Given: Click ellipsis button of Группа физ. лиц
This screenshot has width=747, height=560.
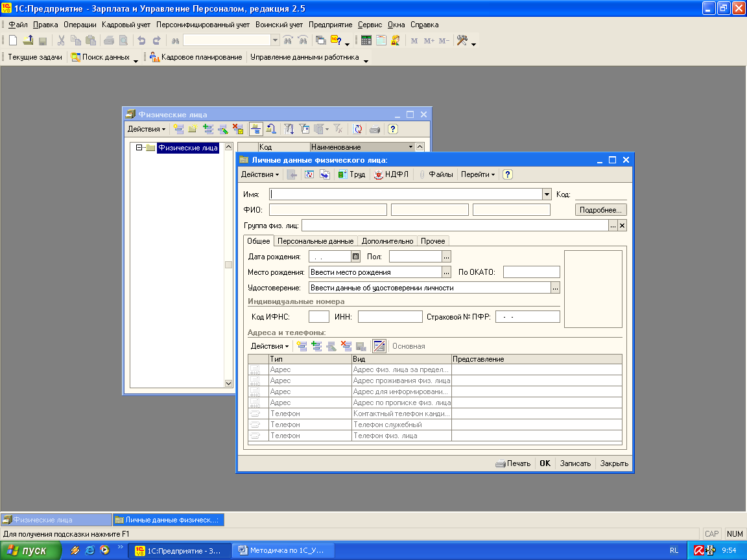Looking at the screenshot, I should pyautogui.click(x=613, y=226).
